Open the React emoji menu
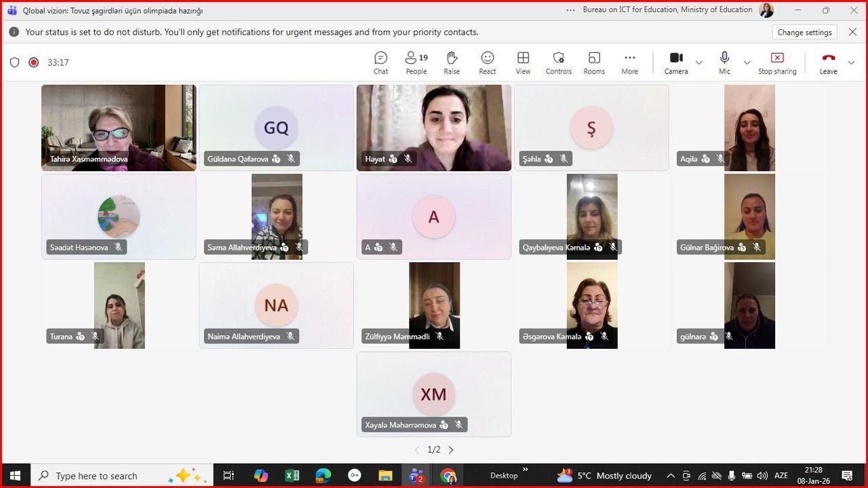Image resolution: width=868 pixels, height=488 pixels. 487,62
